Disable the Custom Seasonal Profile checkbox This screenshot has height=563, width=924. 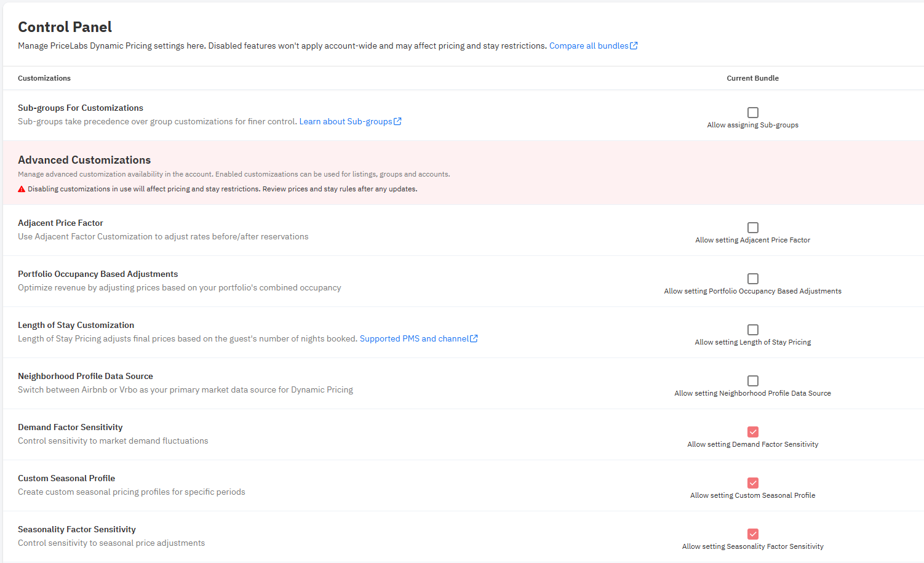pyautogui.click(x=752, y=483)
